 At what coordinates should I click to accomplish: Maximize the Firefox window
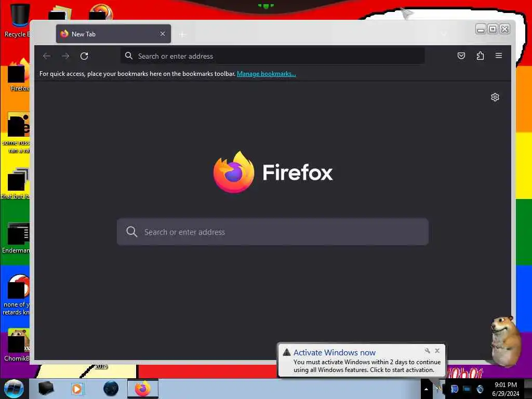click(x=493, y=29)
